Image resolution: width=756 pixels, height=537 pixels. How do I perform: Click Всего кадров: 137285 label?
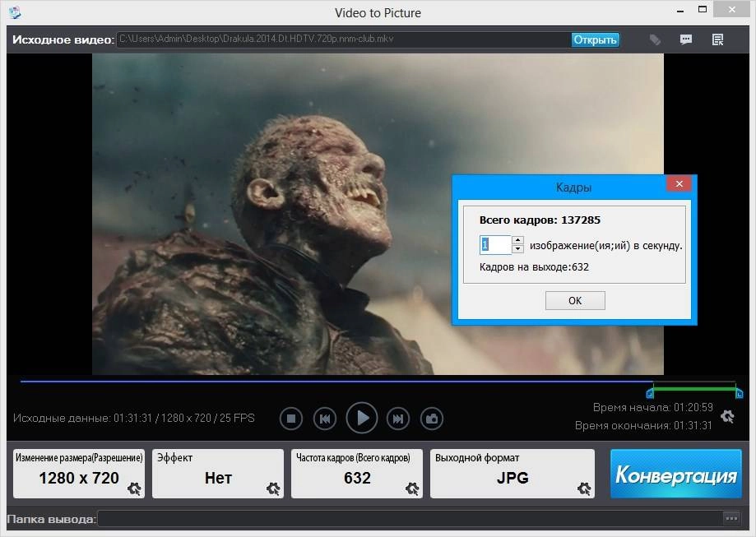(540, 220)
